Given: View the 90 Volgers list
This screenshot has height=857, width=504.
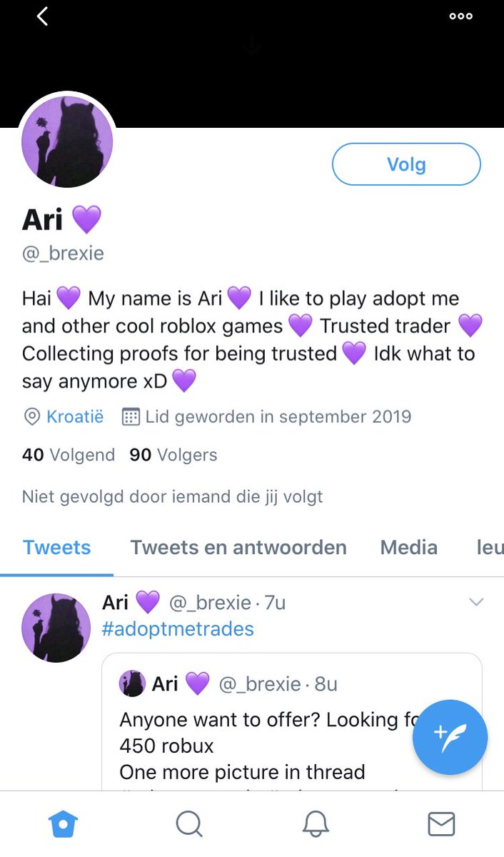Looking at the screenshot, I should tap(173, 455).
